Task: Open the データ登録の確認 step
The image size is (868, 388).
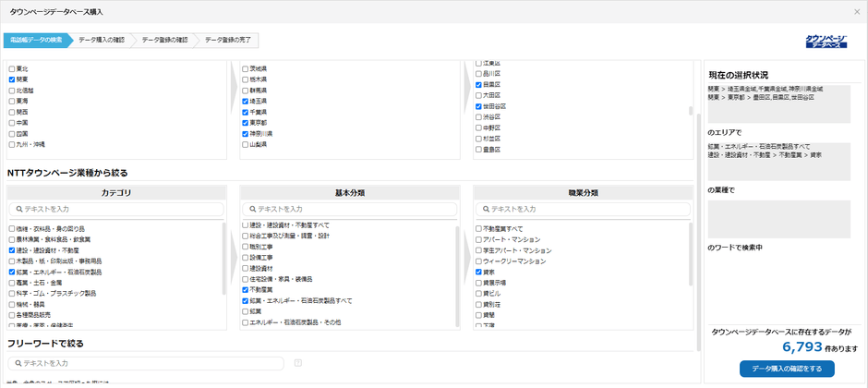Action: coord(166,41)
